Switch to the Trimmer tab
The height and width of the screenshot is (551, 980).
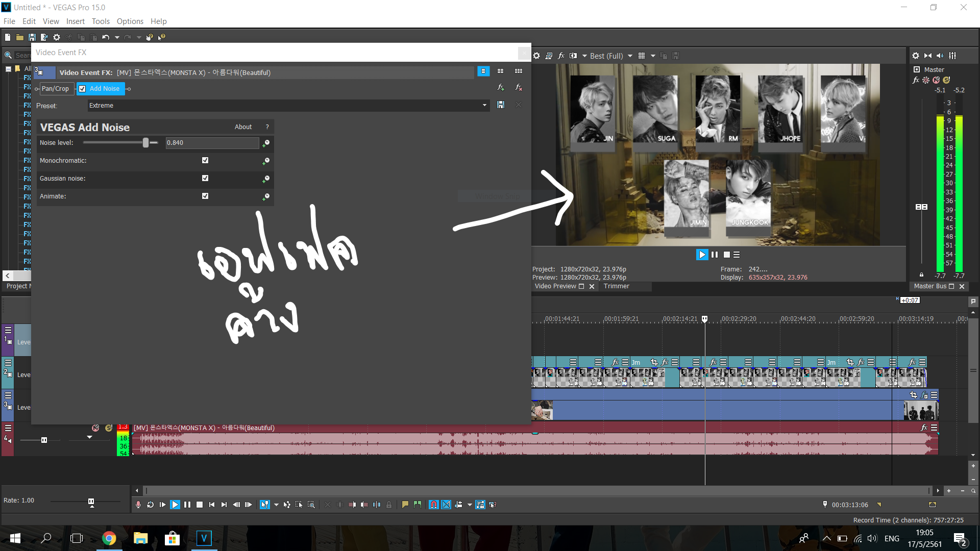point(616,286)
